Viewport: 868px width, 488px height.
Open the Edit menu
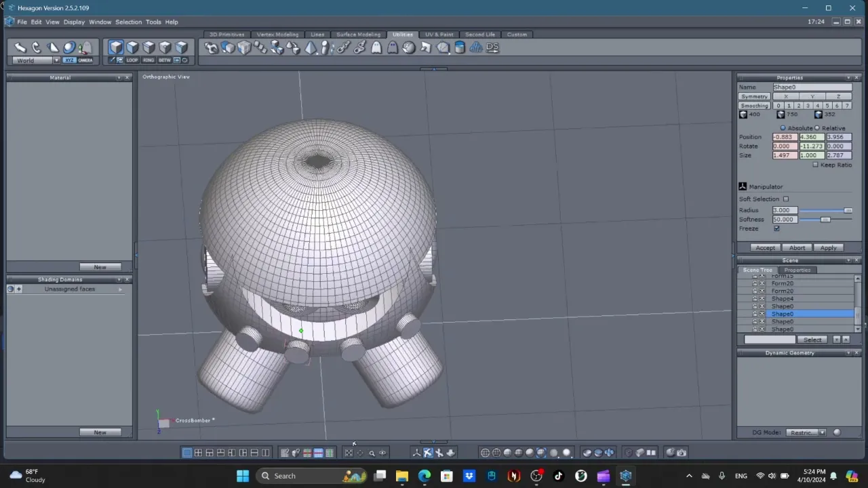click(x=36, y=22)
